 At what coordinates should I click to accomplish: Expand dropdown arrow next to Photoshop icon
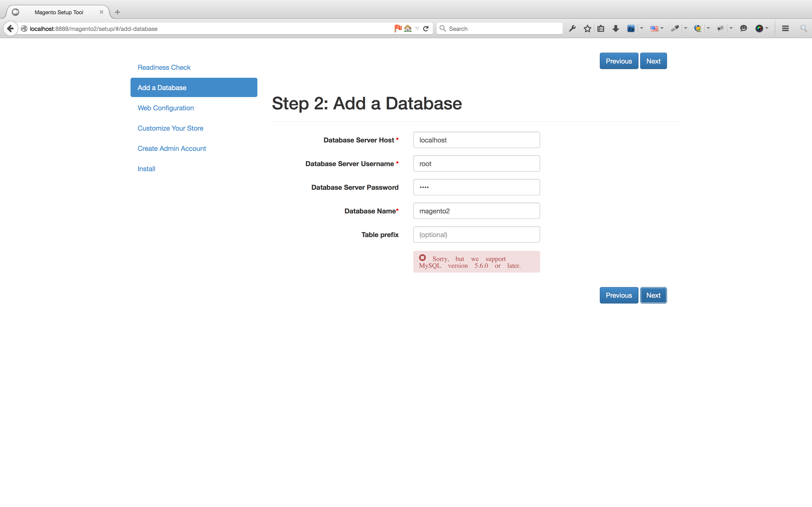(x=642, y=28)
